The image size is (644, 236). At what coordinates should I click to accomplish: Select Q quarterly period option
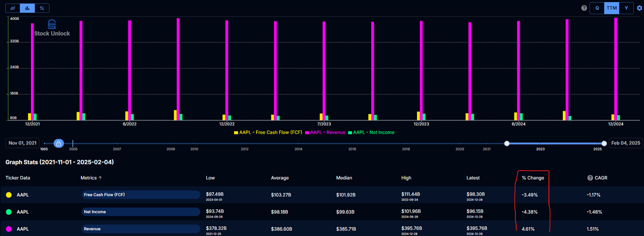597,8
